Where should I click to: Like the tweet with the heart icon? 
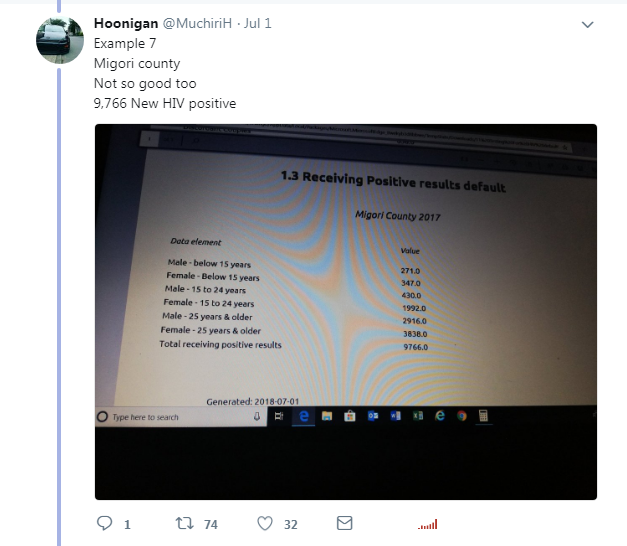click(265, 523)
